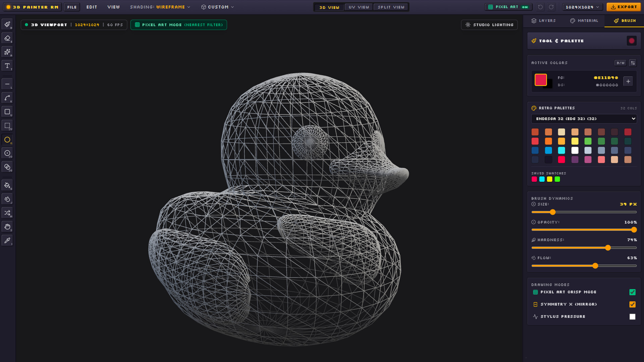
Task: Select the sparkles effect tool
Action: [x=7, y=52]
